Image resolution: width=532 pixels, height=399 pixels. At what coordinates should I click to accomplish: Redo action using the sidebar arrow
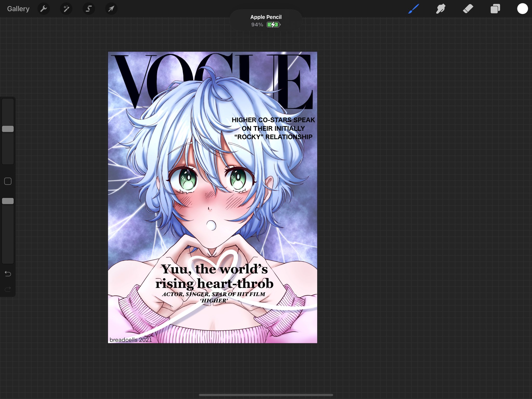8,289
